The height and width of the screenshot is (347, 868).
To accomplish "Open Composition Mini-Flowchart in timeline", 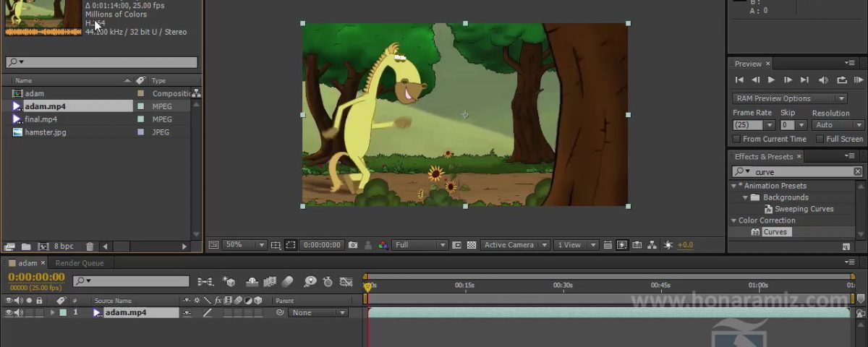I will pyautogui.click(x=205, y=282).
